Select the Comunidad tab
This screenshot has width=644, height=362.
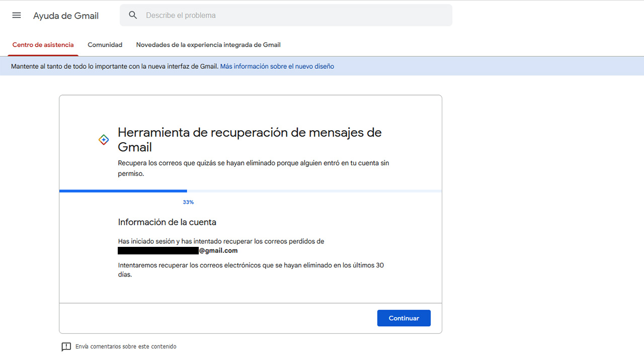(x=105, y=45)
